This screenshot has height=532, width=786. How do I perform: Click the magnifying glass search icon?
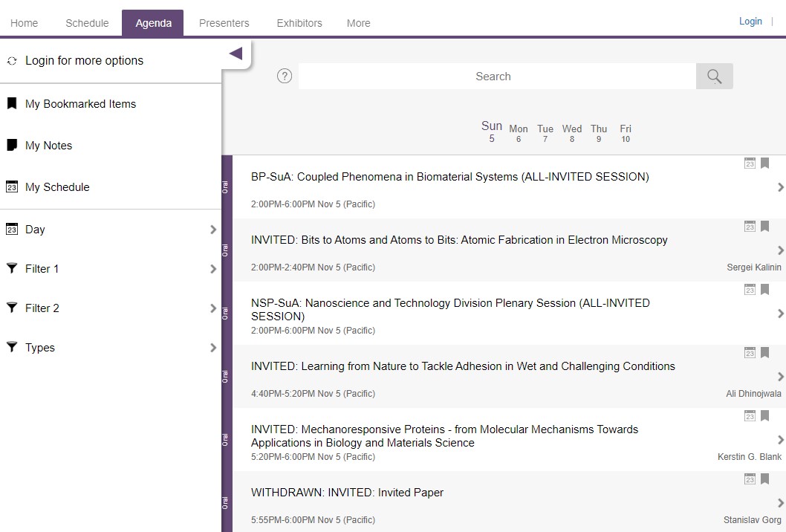[x=714, y=76]
